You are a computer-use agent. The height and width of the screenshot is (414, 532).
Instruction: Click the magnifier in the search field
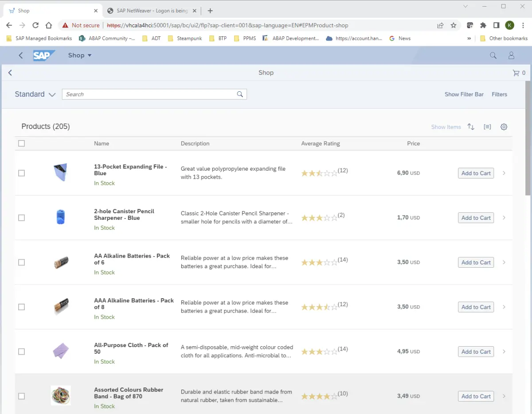[x=240, y=94]
